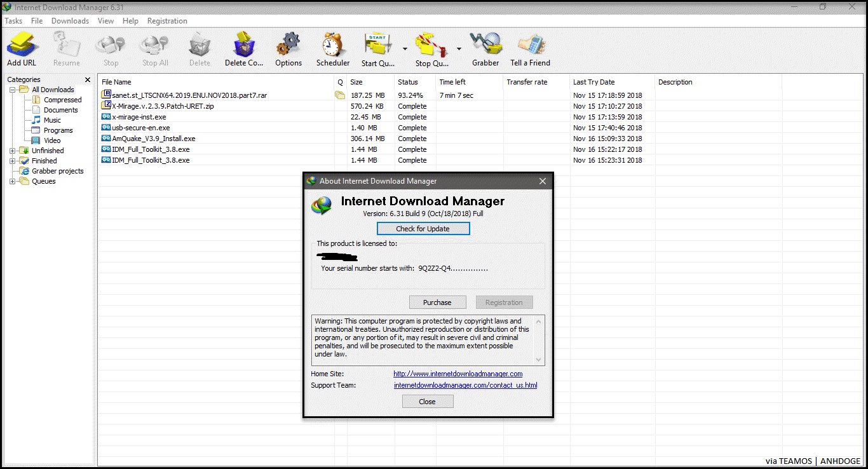Close the Categories side panel

(x=88, y=79)
